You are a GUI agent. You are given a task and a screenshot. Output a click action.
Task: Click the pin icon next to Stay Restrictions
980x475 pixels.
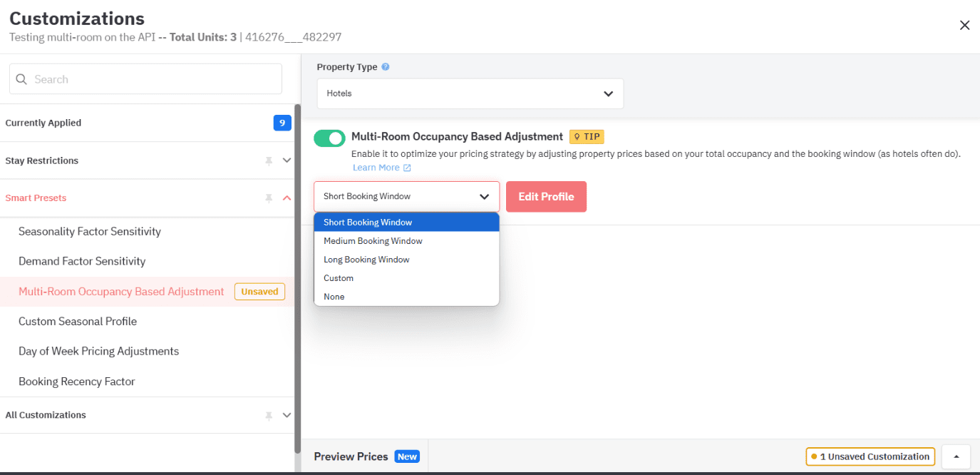269,160
